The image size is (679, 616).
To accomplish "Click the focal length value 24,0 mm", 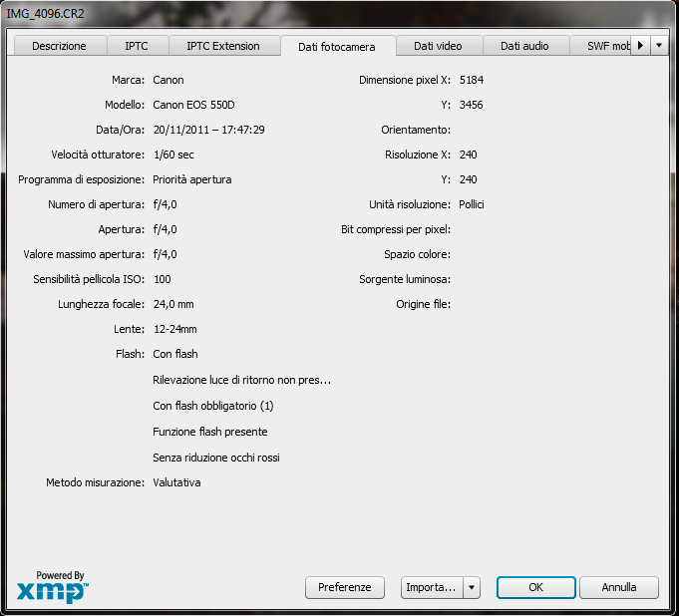I will pyautogui.click(x=173, y=304).
